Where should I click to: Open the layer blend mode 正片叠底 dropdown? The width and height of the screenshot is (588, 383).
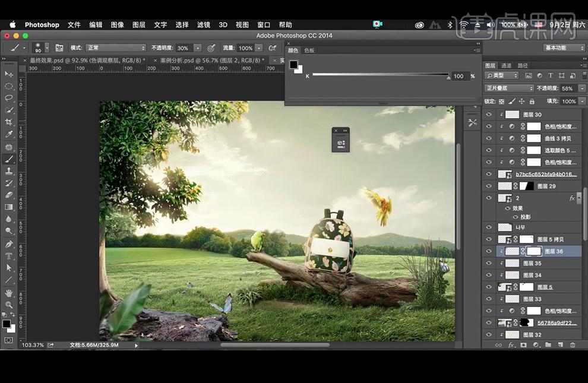coord(509,88)
